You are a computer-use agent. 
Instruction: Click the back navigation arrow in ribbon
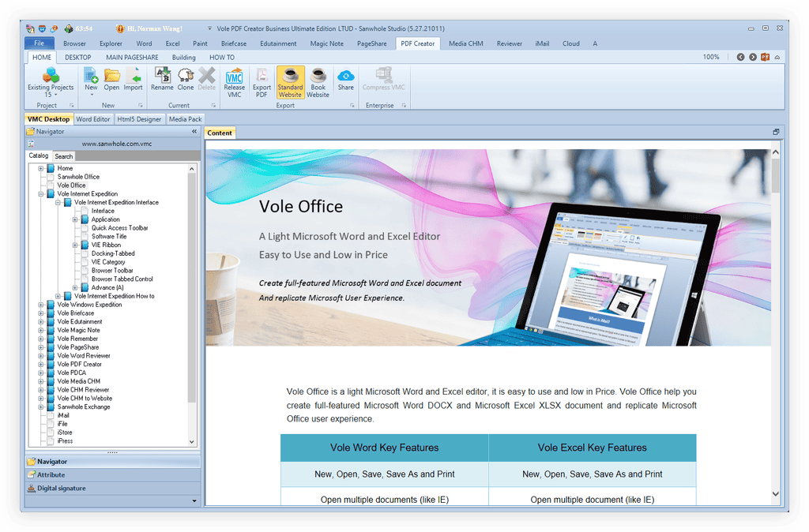coord(740,57)
